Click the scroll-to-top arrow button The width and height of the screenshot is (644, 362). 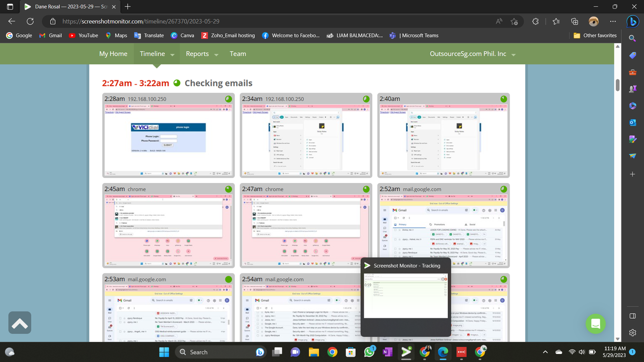[x=20, y=323]
